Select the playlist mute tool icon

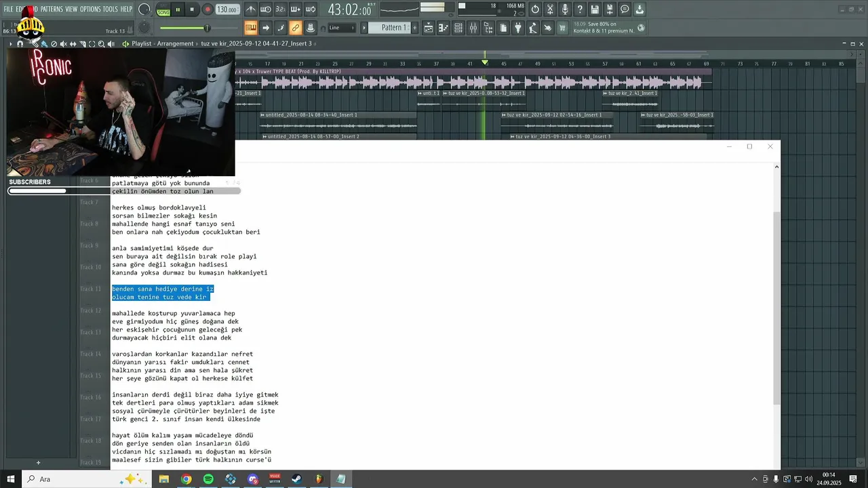pyautogui.click(x=63, y=43)
